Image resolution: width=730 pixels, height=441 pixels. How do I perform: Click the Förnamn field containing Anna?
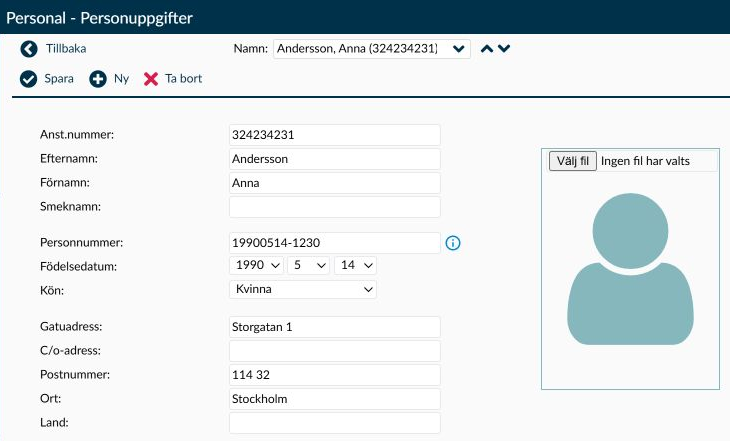click(x=335, y=183)
